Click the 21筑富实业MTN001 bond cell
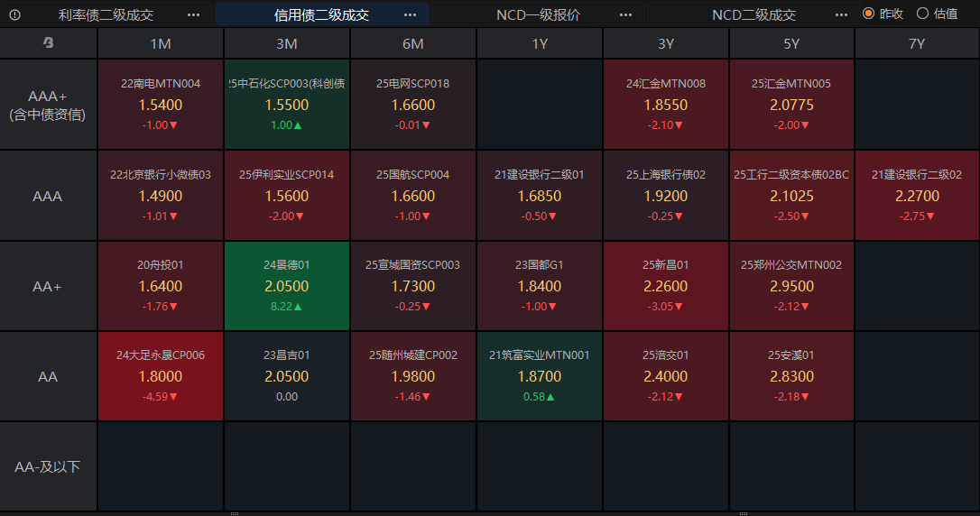Viewport: 980px width, 516px height. [x=539, y=376]
